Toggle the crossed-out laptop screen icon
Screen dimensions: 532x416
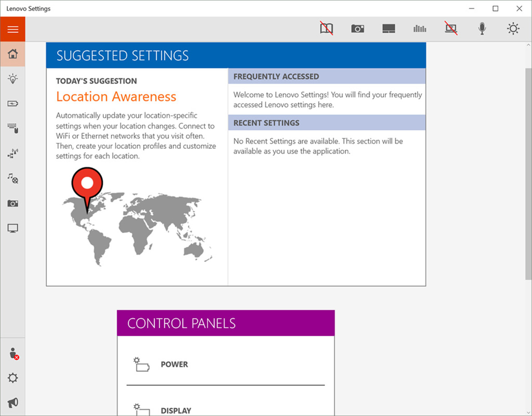[451, 29]
